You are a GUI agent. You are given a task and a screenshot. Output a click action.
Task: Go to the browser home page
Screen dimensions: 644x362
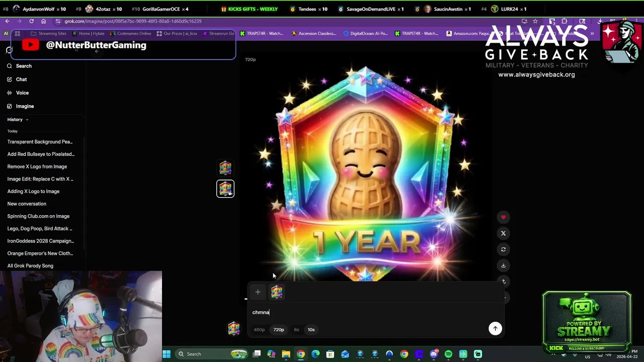click(43, 21)
